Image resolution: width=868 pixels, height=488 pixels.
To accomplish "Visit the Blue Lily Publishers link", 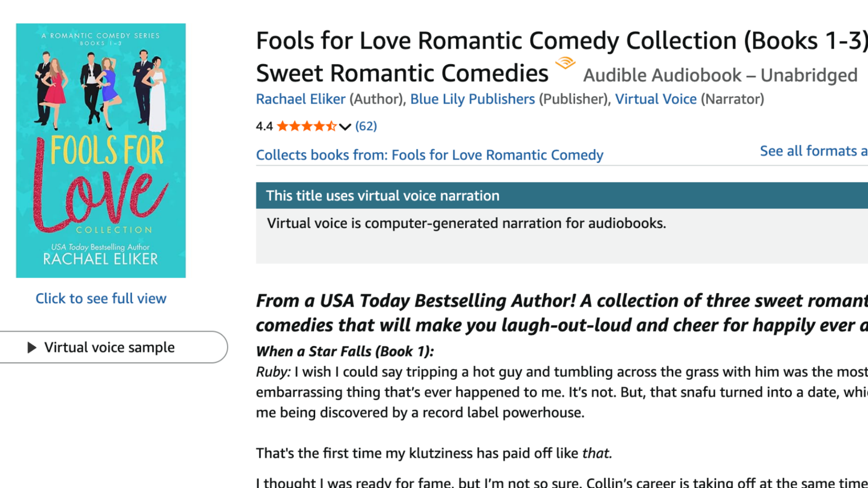I will click(472, 99).
